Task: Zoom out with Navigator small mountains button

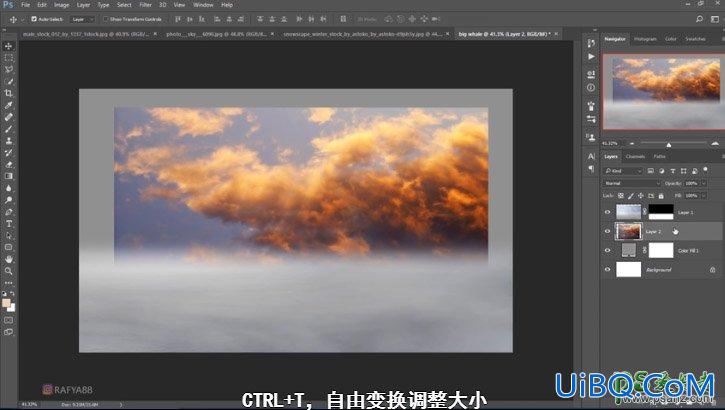Action: 632,143
